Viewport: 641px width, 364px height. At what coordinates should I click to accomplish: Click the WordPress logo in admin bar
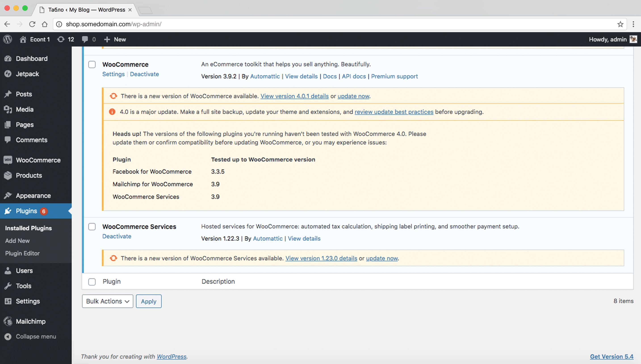8,39
